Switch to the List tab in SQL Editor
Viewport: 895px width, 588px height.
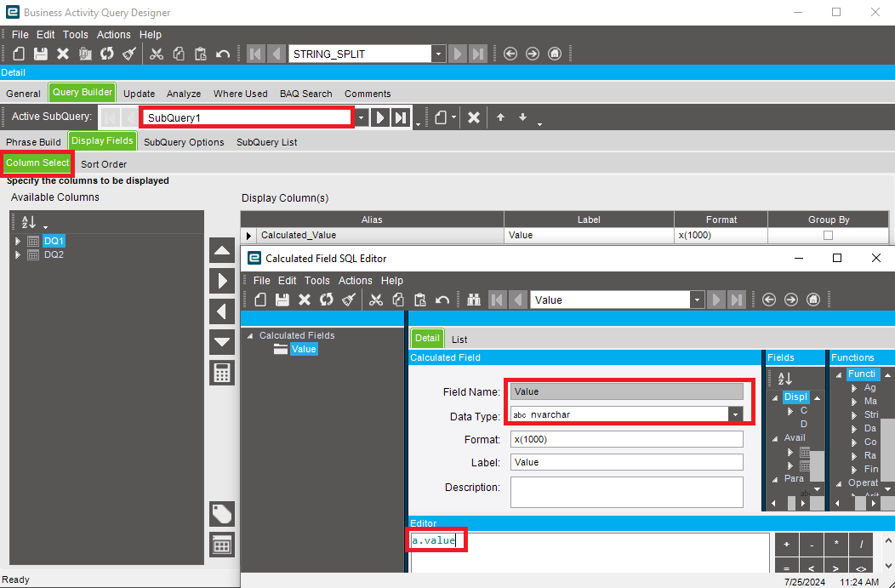[459, 340]
